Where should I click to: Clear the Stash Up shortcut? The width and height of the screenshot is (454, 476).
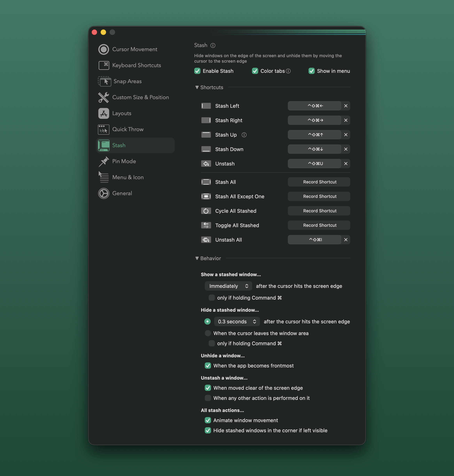pyautogui.click(x=346, y=135)
